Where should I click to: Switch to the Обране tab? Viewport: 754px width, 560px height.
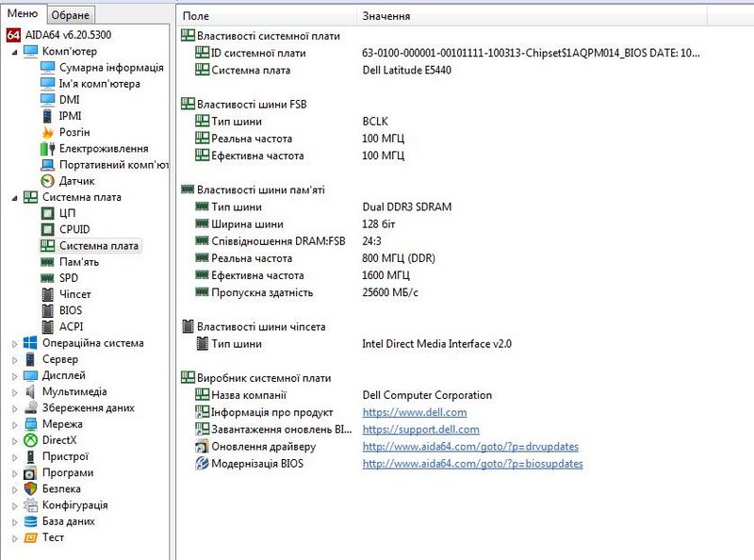click(71, 15)
